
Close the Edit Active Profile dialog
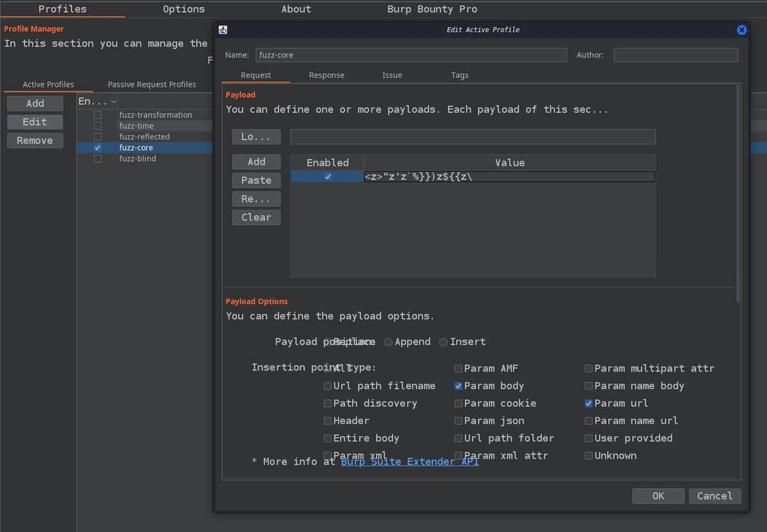click(741, 30)
